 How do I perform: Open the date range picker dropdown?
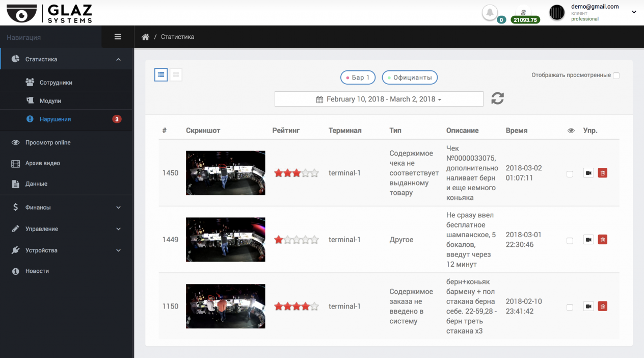[379, 99]
